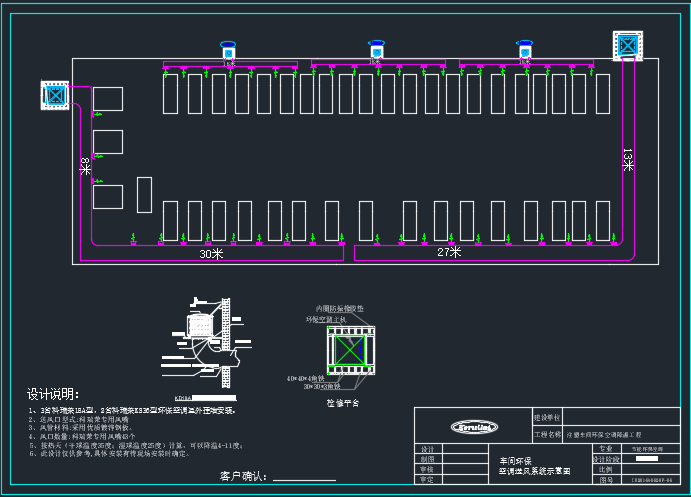Click the leftmost blue fan unit on top
This screenshot has height=497, width=691.
pos(229,50)
